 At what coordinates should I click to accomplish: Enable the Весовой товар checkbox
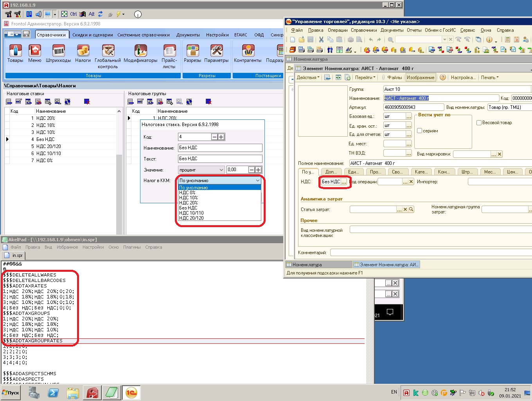tap(479, 123)
